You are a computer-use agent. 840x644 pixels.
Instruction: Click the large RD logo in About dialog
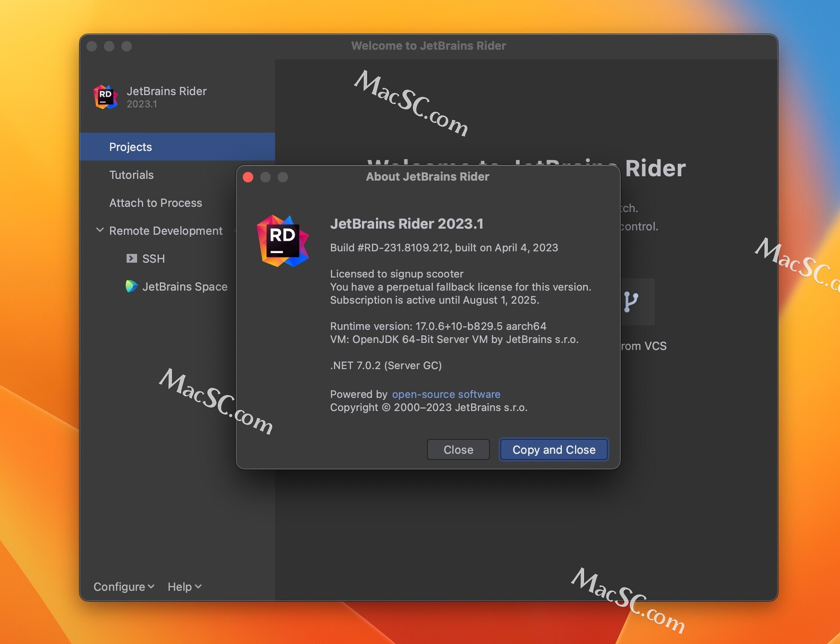[283, 241]
